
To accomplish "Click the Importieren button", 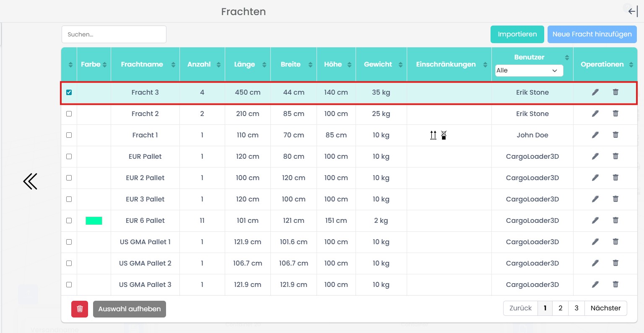I will point(517,34).
